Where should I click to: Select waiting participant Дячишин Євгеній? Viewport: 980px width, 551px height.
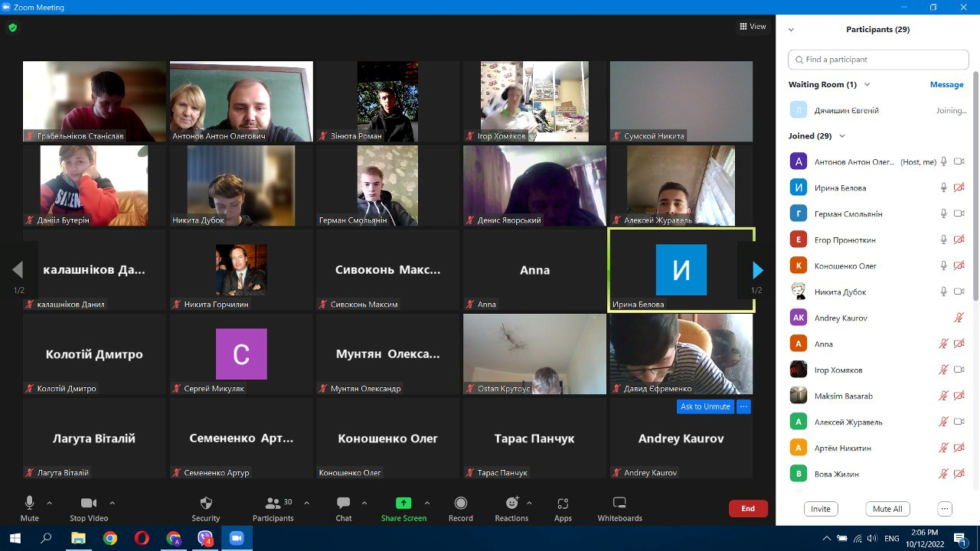coord(878,110)
